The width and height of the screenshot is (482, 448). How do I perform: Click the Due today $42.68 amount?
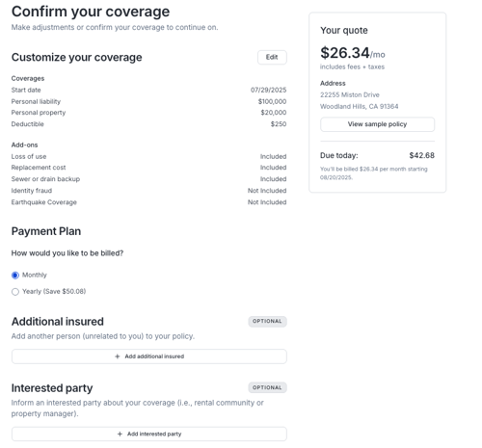(x=421, y=155)
